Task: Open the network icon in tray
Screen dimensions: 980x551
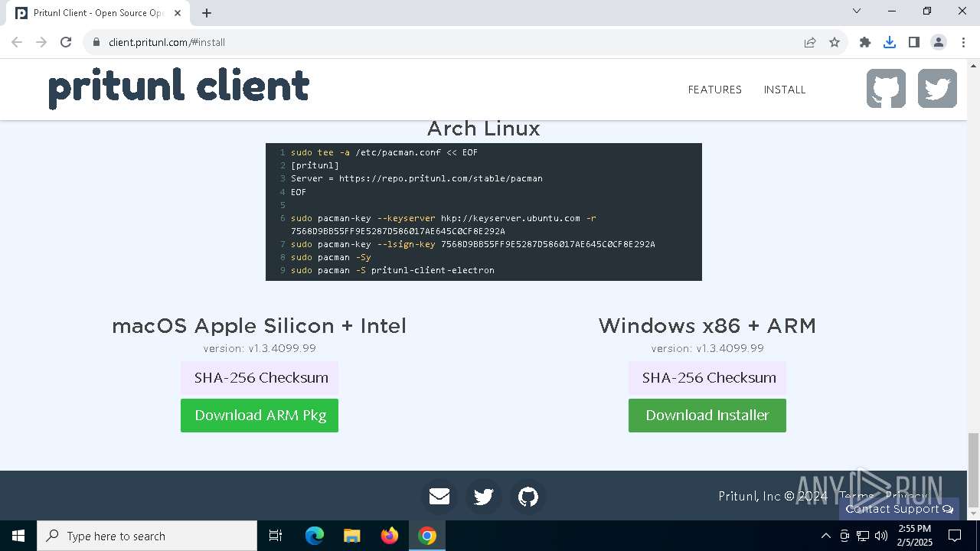Action: pos(863,536)
